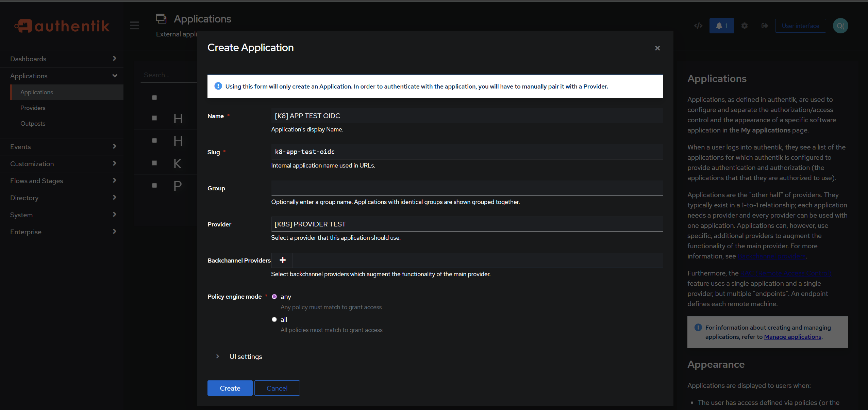Image resolution: width=868 pixels, height=410 pixels.
Task: Expand System in the sidebar
Action: [x=62, y=215]
